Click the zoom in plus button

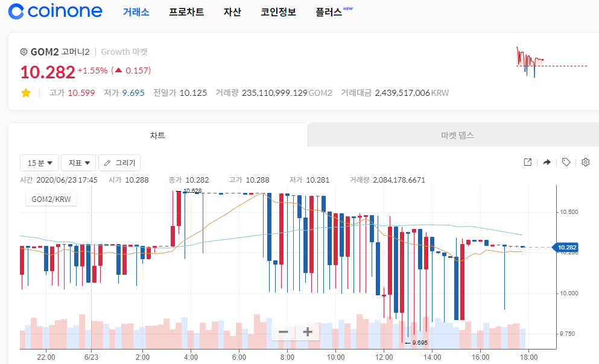307,332
